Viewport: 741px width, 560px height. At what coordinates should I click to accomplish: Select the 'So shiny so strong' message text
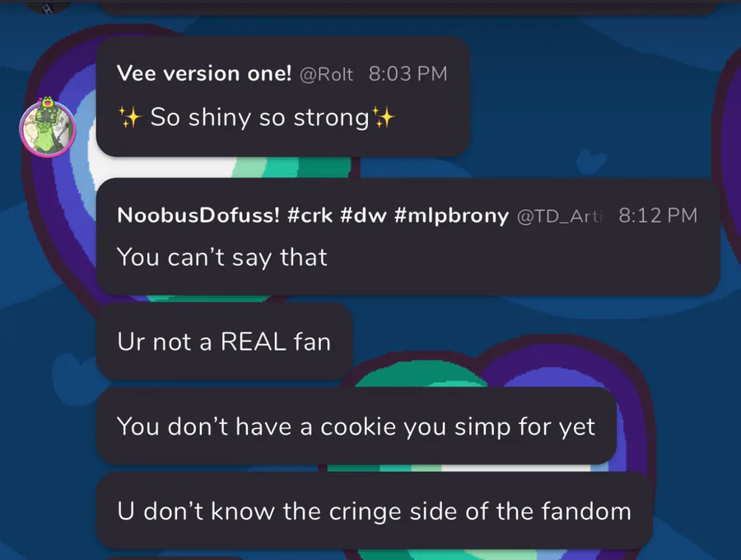259,117
